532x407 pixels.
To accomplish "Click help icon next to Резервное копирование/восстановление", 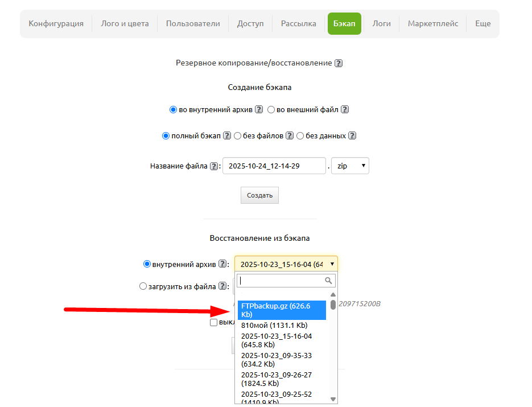I will tap(339, 63).
